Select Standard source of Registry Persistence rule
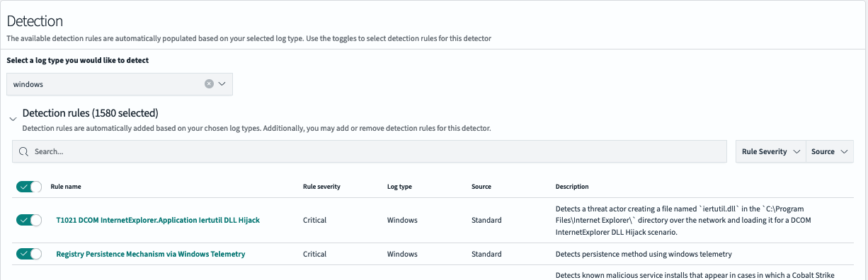 486,254
